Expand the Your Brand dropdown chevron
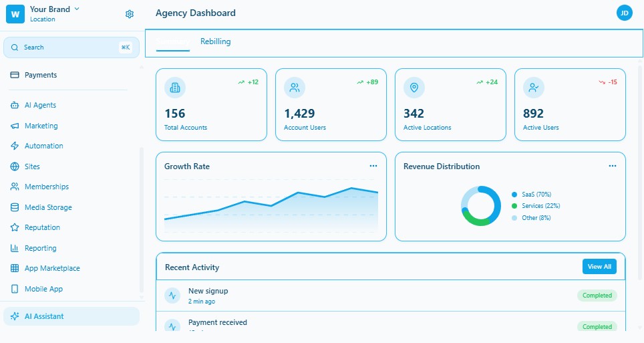The height and width of the screenshot is (343, 644). (77, 9)
